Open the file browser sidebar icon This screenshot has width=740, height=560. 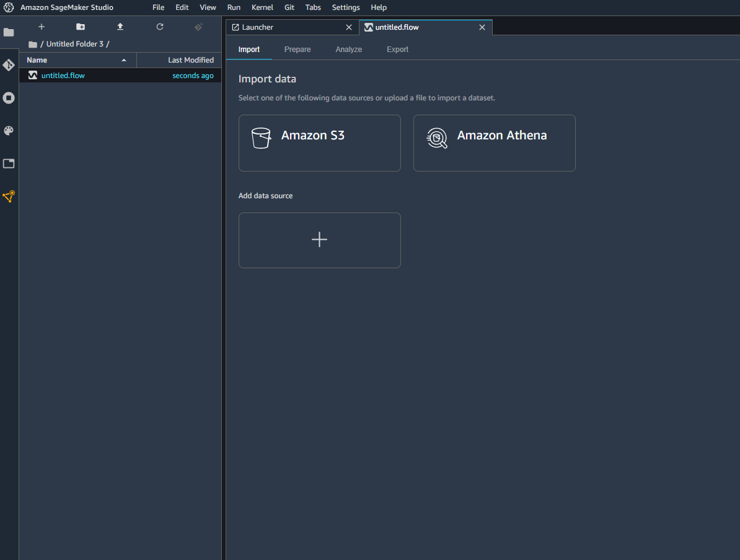point(9,32)
